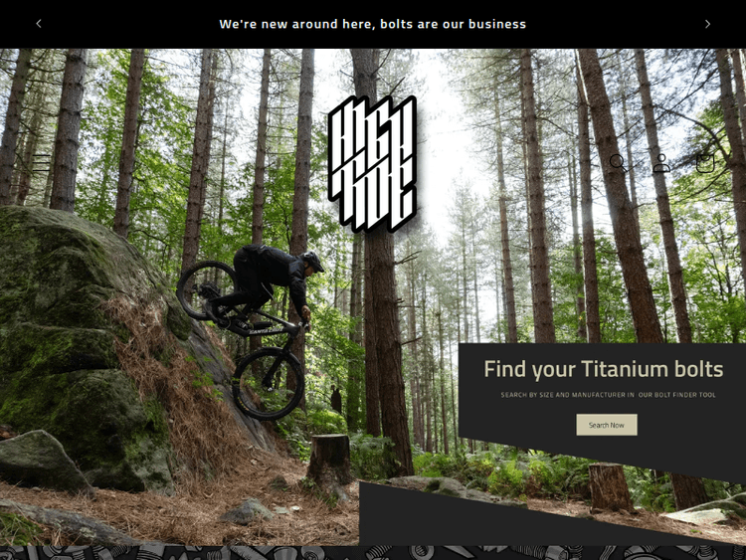Open the search magnifier icon
This screenshot has height=560, width=746.
click(x=618, y=163)
